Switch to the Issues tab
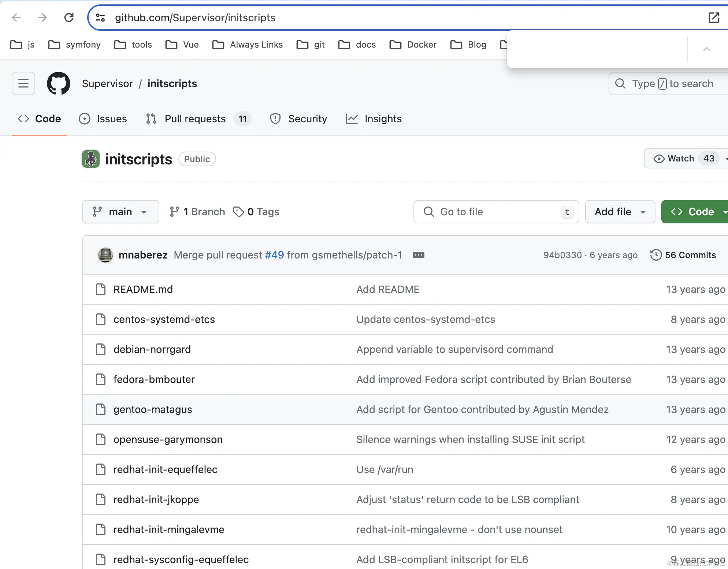This screenshot has height=569, width=728. click(103, 119)
